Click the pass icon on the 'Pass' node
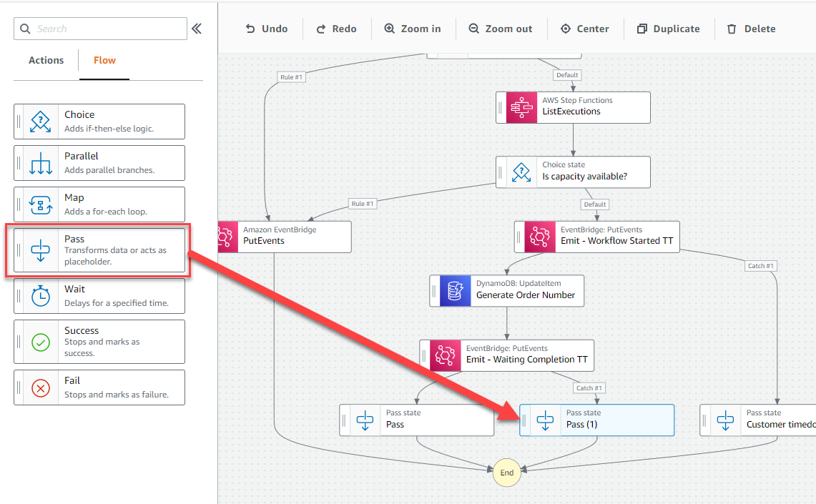This screenshot has height=504, width=816. click(365, 420)
